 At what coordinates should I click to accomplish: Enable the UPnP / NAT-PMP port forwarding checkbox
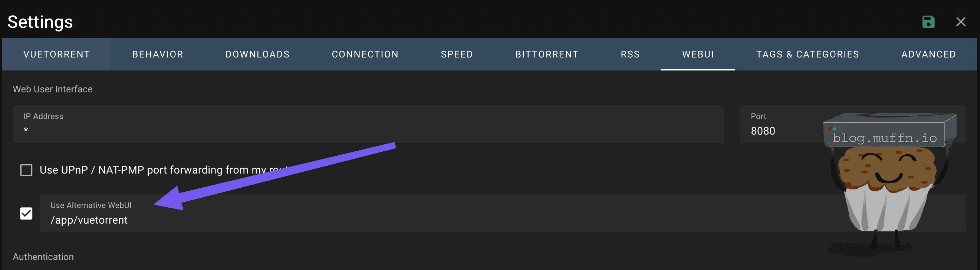[26, 170]
